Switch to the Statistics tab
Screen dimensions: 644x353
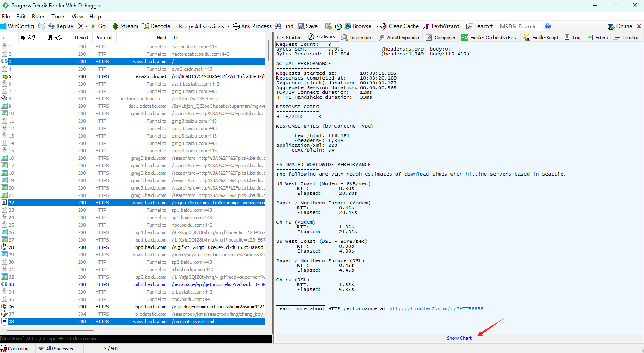click(322, 37)
